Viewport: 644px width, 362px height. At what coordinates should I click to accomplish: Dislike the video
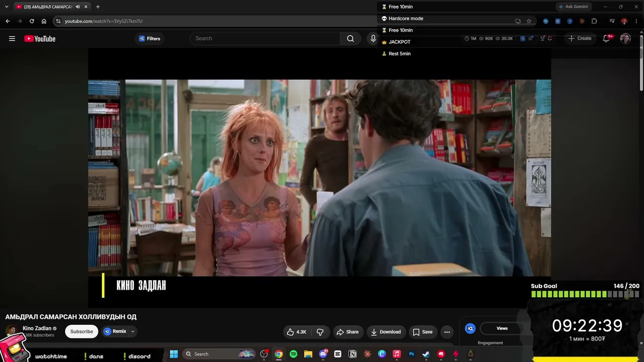[320, 332]
